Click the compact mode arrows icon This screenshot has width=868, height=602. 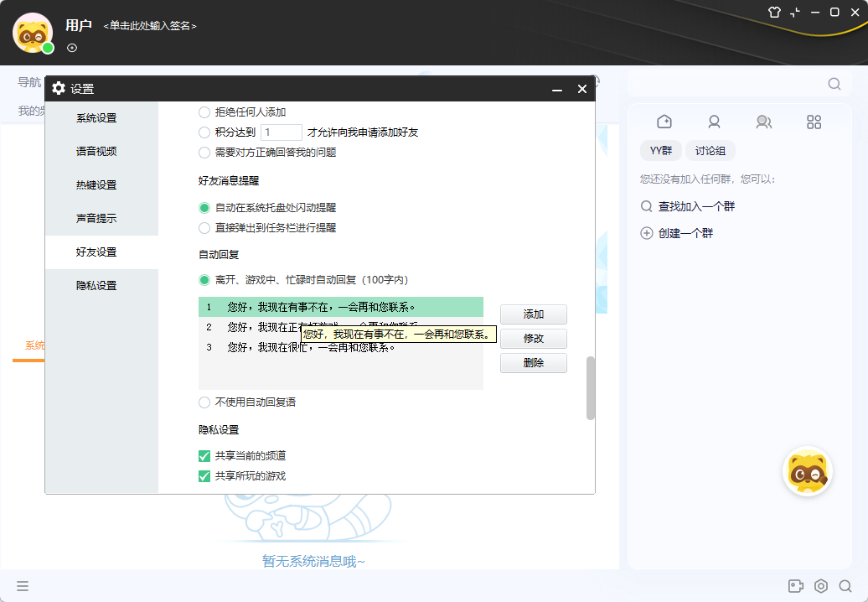[x=795, y=13]
